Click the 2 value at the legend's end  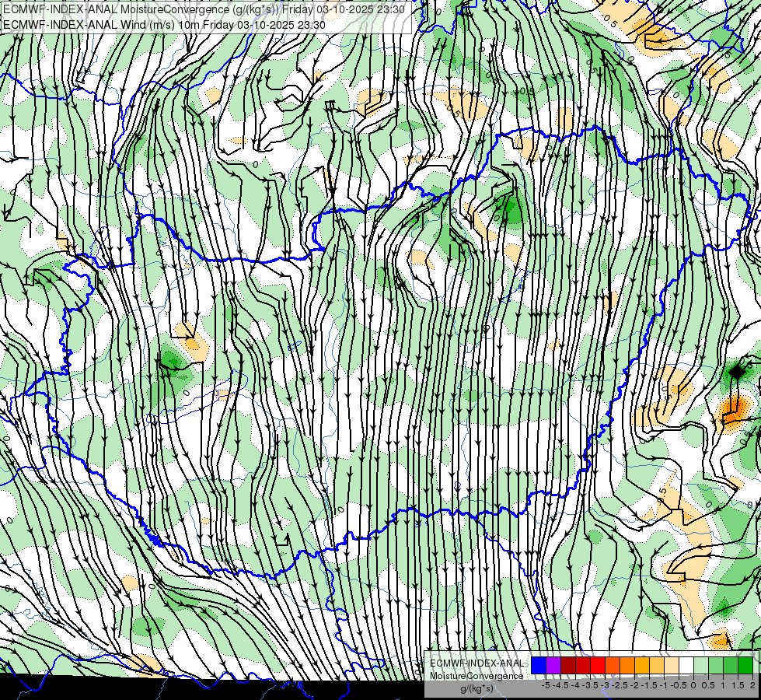[x=752, y=685]
